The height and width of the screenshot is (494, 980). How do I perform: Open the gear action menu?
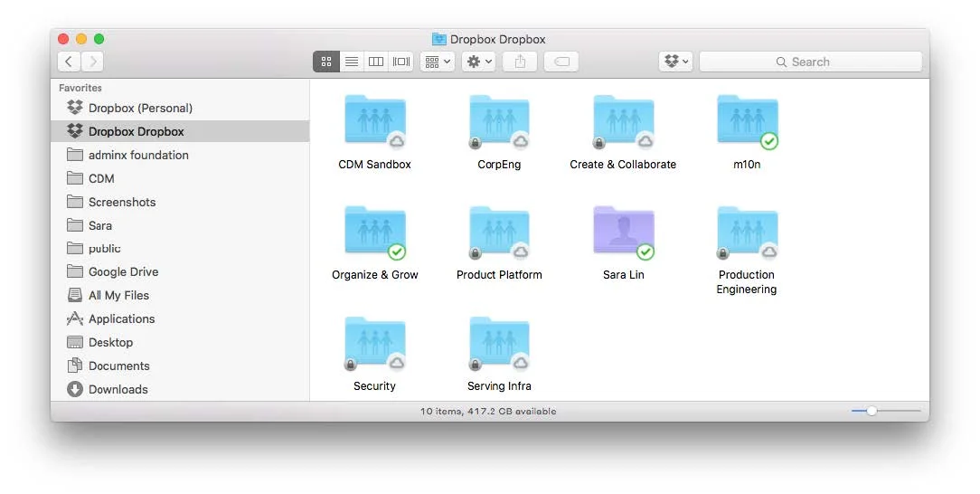(479, 62)
